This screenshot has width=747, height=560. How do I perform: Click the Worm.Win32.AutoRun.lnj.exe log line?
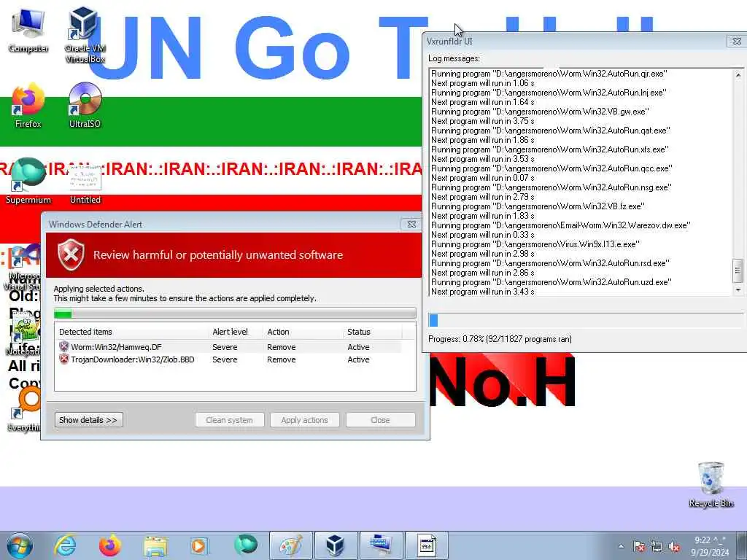[x=549, y=93]
